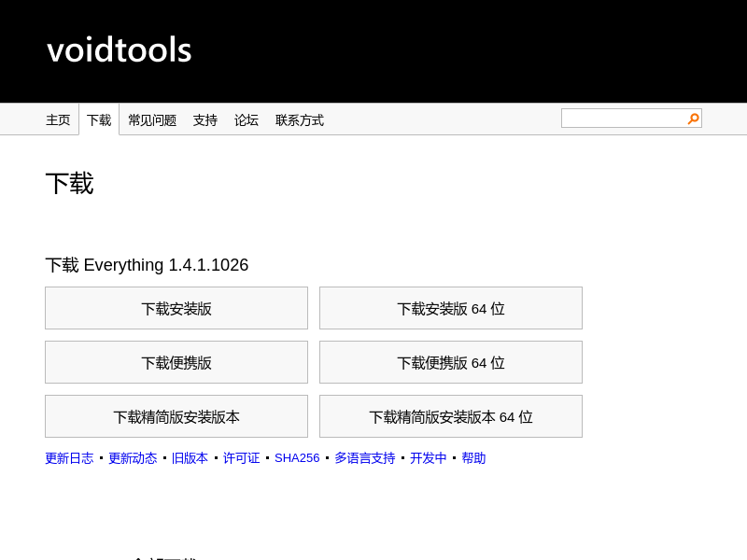This screenshot has width=747, height=560.
Task: Navigate to the 论坛 page
Action: click(247, 120)
